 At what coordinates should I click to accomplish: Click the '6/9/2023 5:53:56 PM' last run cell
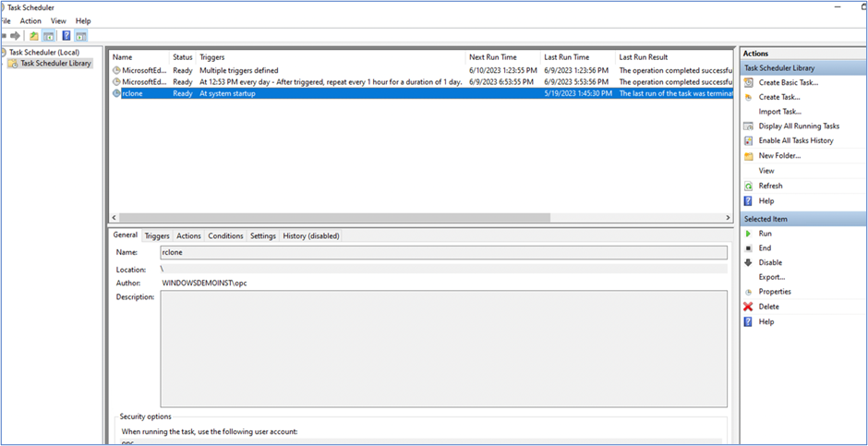[576, 82]
